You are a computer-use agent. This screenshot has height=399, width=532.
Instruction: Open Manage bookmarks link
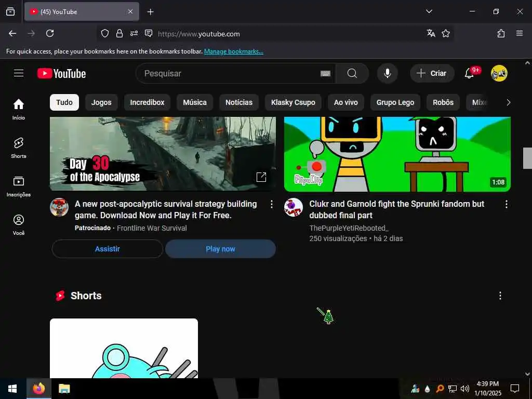pyautogui.click(x=233, y=51)
